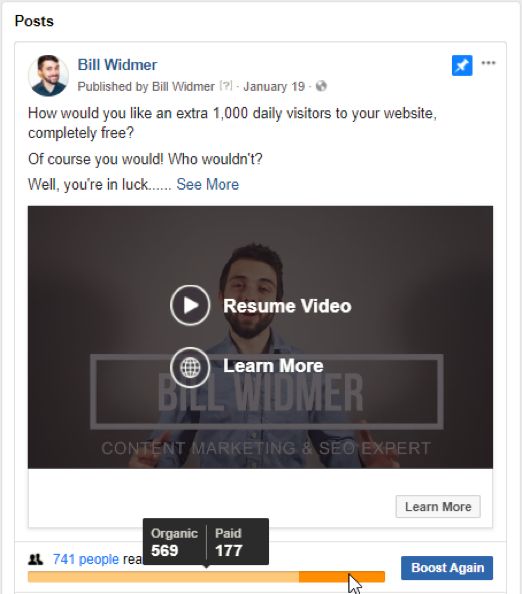This screenshot has height=594, width=522.
Task: Click the play circle to resume video
Action: tap(190, 305)
